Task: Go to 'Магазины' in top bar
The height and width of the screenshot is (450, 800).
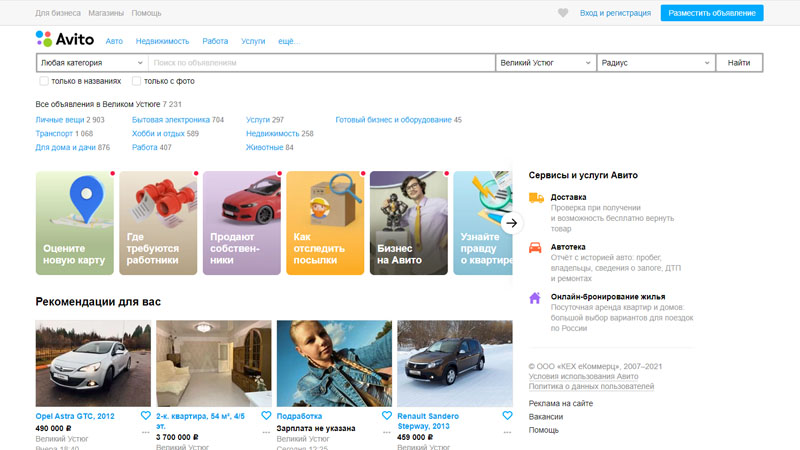Action: [x=106, y=13]
